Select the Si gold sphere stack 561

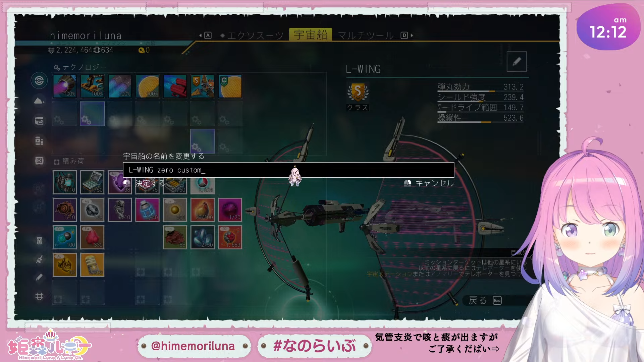(175, 209)
